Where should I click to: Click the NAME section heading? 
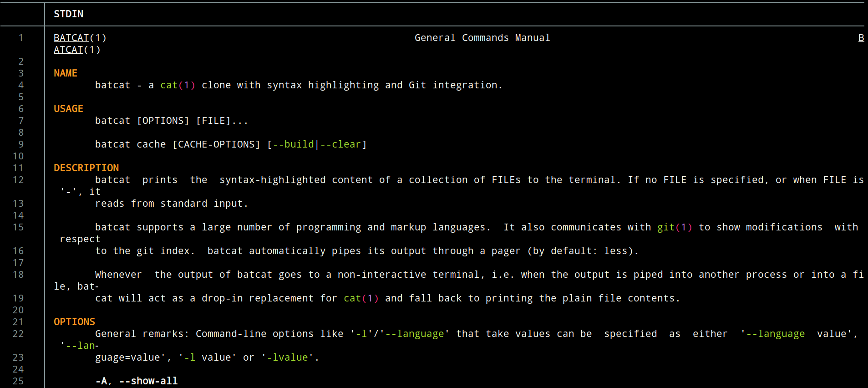coord(66,73)
